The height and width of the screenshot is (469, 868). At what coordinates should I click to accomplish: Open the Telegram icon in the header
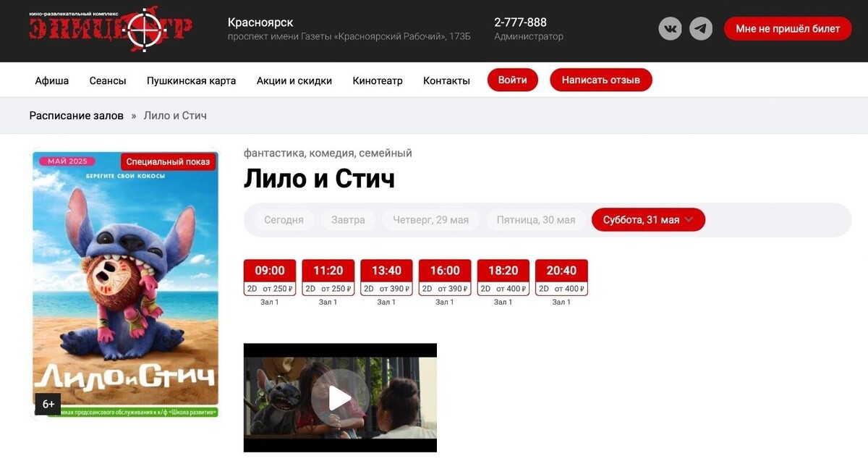coord(699,28)
